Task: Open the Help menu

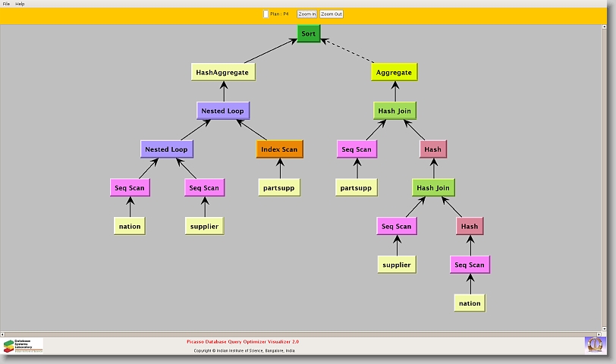Action: tap(20, 4)
